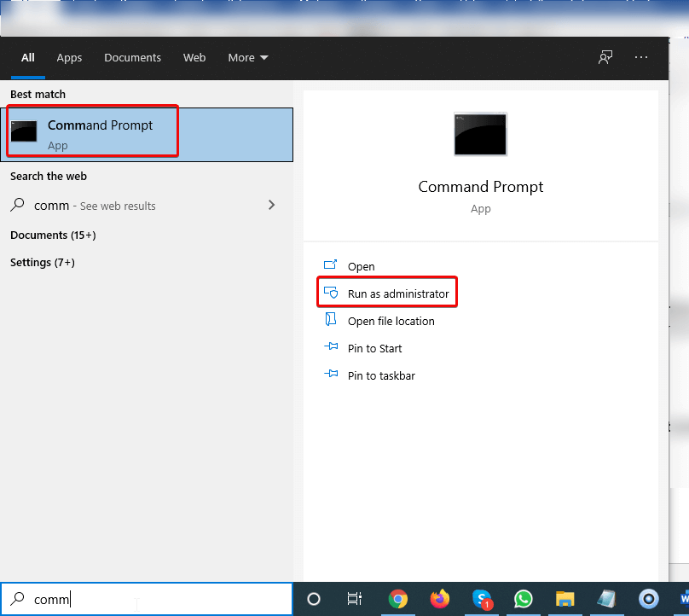Switch to the Web search tab

(194, 57)
